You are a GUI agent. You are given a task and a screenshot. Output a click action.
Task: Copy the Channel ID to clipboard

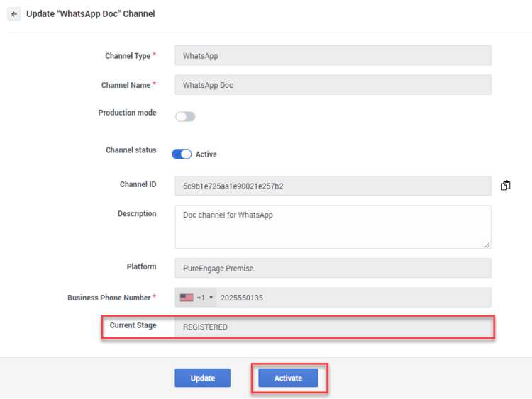tap(506, 186)
